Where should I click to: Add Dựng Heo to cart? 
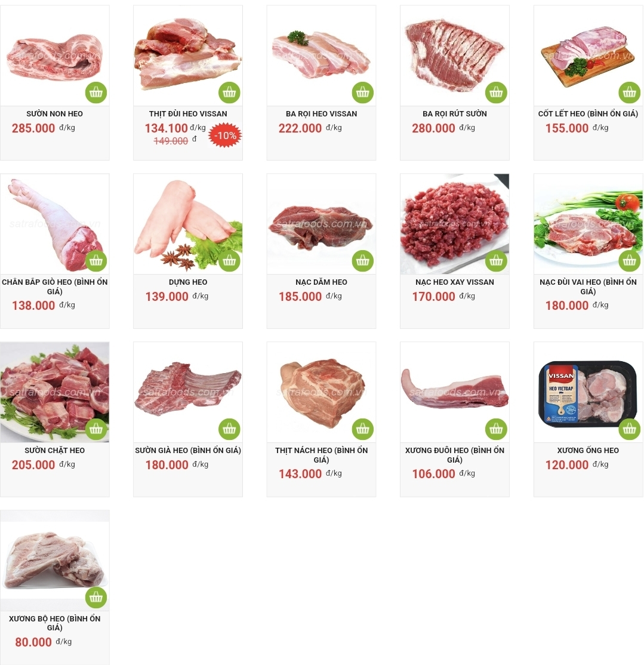(x=229, y=261)
